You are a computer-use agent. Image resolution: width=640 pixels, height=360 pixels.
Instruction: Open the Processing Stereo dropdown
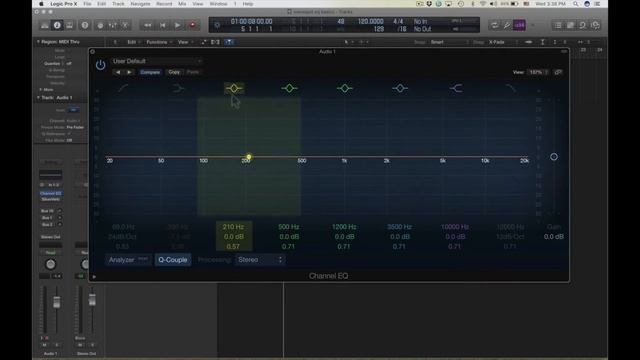(260, 260)
